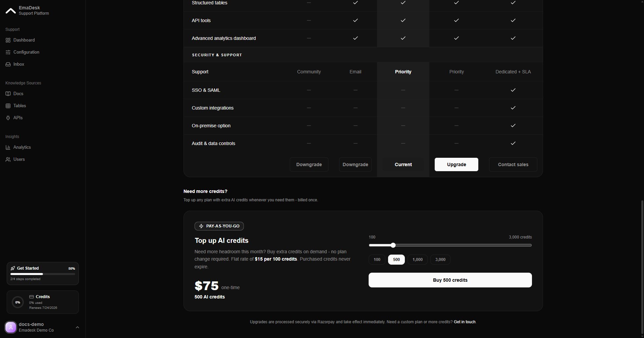
Task: Click the Contact sales button
Action: coord(513,164)
